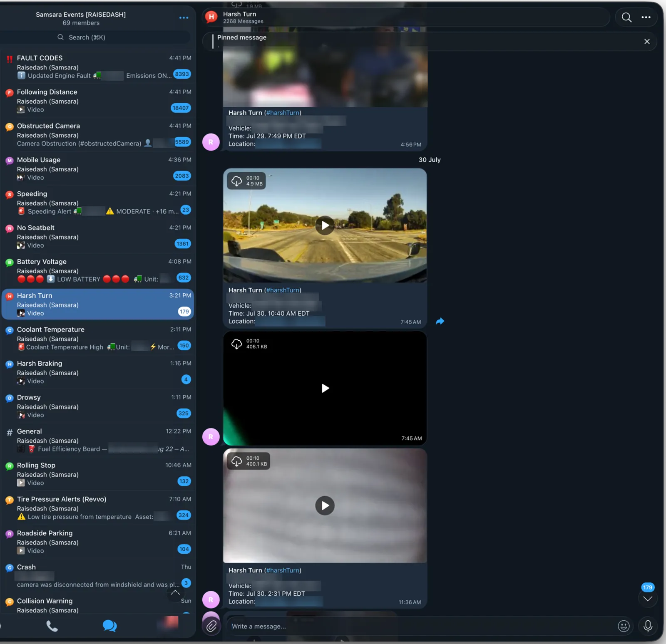Select the Obstructed Camera topic

(97, 134)
